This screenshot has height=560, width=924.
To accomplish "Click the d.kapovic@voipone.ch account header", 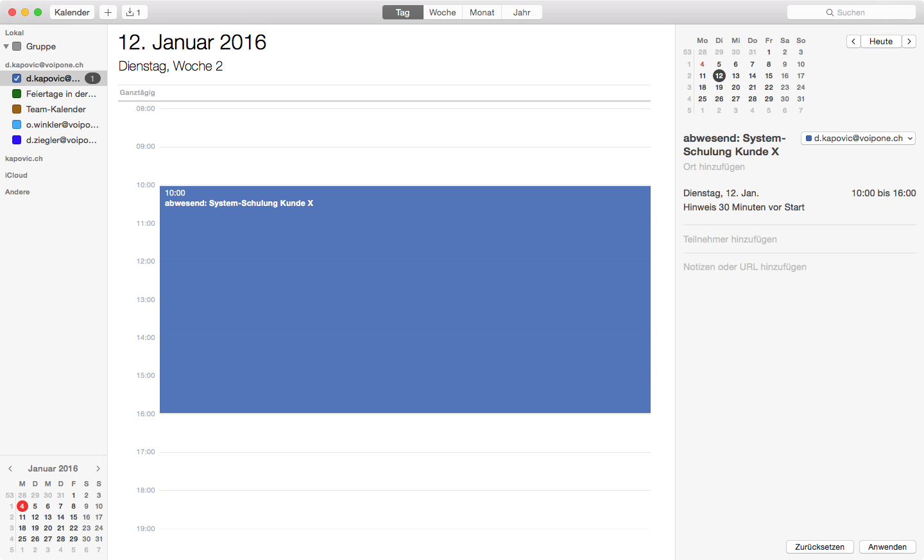I will click(44, 65).
